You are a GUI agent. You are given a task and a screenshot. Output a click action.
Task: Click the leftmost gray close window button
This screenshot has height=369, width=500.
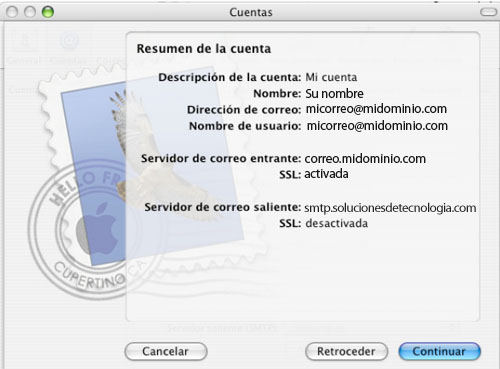[12, 12]
